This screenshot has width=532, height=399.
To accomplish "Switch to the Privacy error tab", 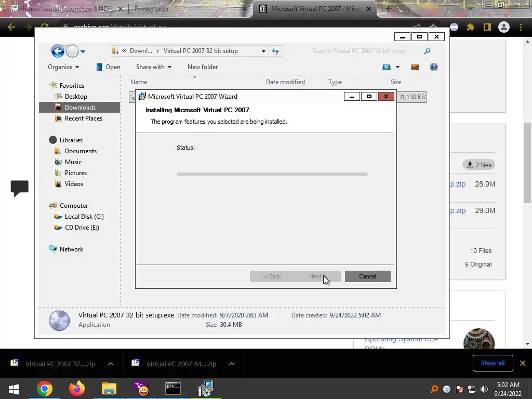I will pyautogui.click(x=151, y=9).
